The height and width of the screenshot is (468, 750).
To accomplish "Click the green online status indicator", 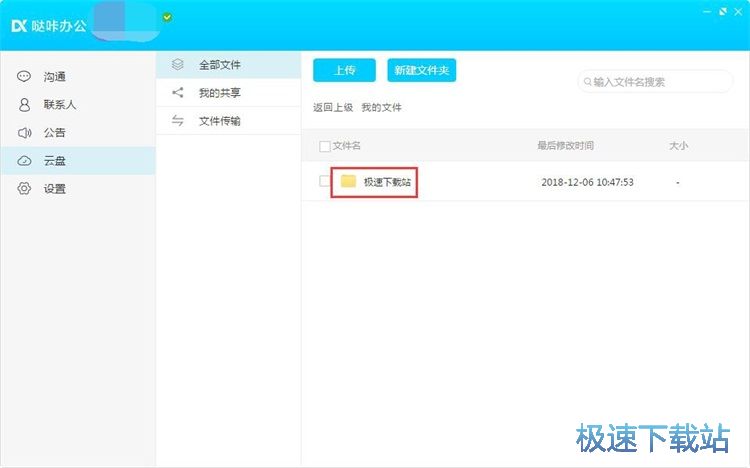I will (167, 17).
